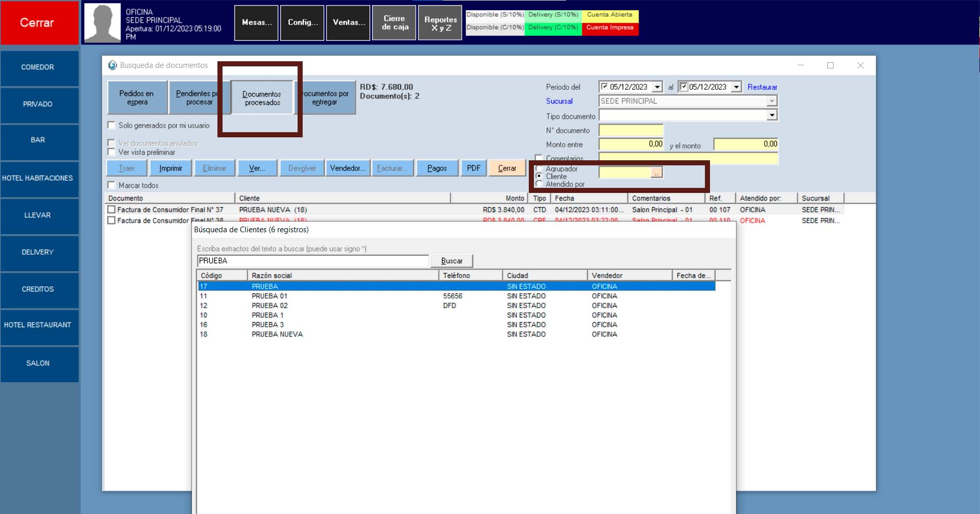Select the Atendido por radio option

coord(539,184)
